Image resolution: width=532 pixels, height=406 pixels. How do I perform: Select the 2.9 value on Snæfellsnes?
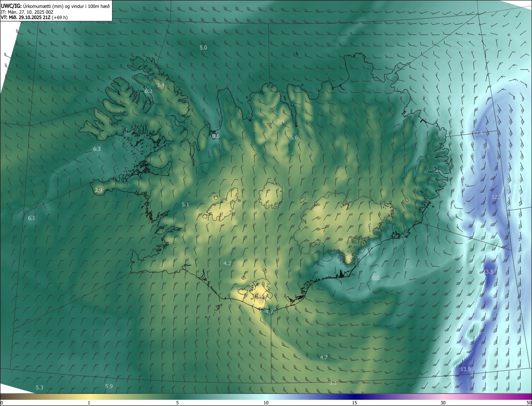click(99, 190)
